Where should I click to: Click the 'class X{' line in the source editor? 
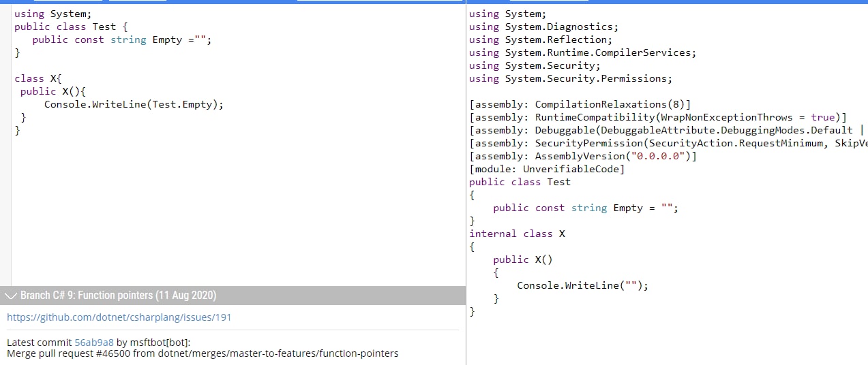click(38, 78)
